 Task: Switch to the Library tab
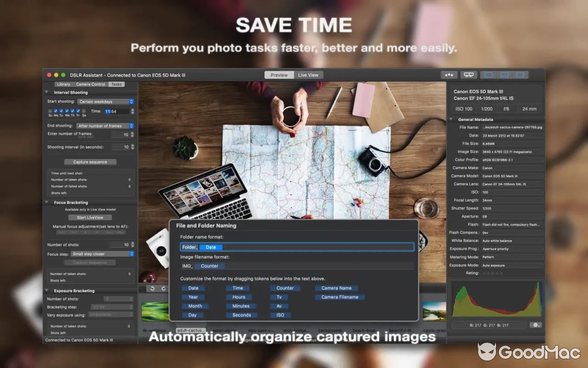pos(63,84)
